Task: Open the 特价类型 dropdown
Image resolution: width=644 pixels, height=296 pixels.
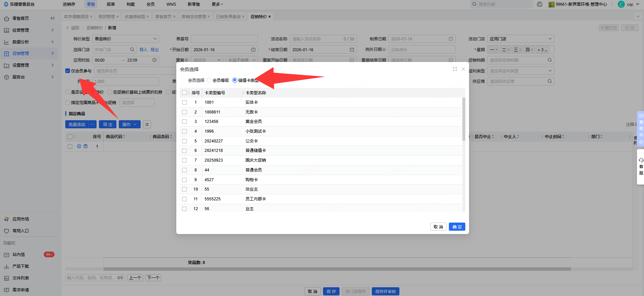Action: [126, 39]
